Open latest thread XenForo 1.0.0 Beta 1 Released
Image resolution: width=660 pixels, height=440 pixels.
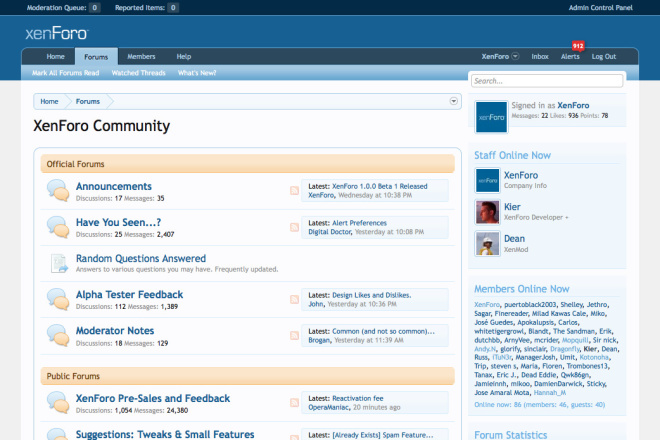[380, 186]
